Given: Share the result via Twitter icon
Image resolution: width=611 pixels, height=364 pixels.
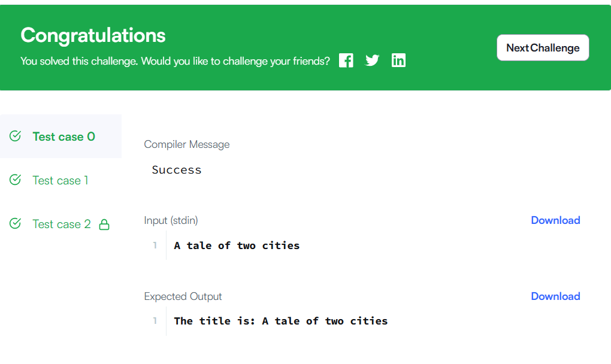Looking at the screenshot, I should click(x=372, y=60).
